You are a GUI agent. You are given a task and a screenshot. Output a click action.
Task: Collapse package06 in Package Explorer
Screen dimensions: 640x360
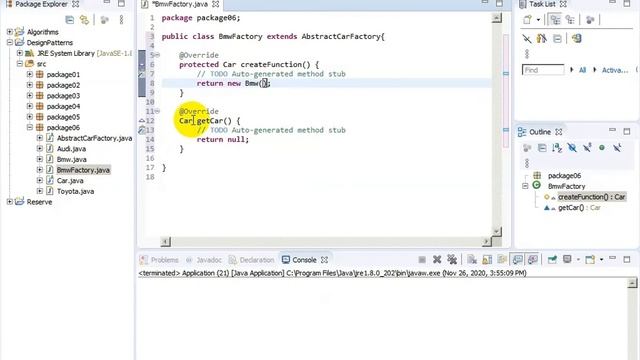click(30, 127)
